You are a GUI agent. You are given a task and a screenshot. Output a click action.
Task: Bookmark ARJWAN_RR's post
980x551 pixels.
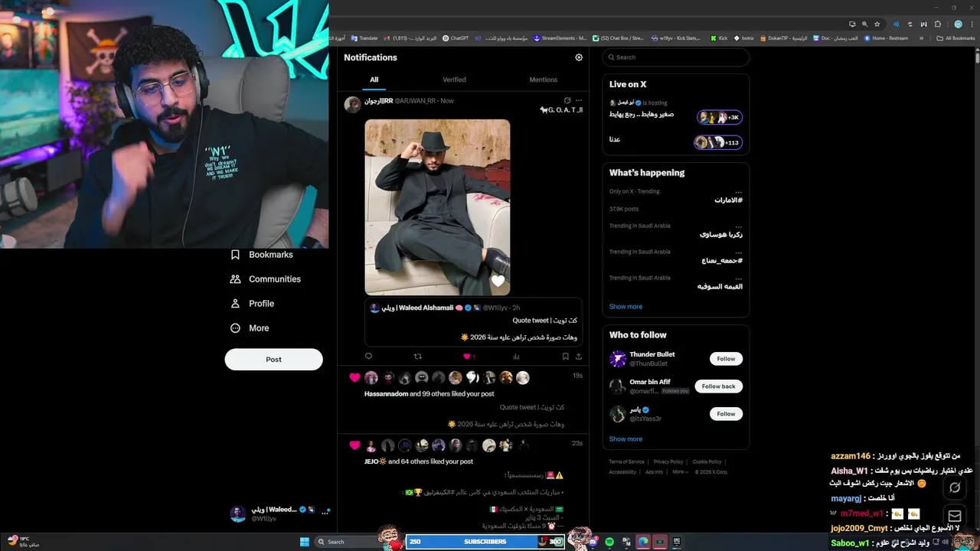pos(565,356)
